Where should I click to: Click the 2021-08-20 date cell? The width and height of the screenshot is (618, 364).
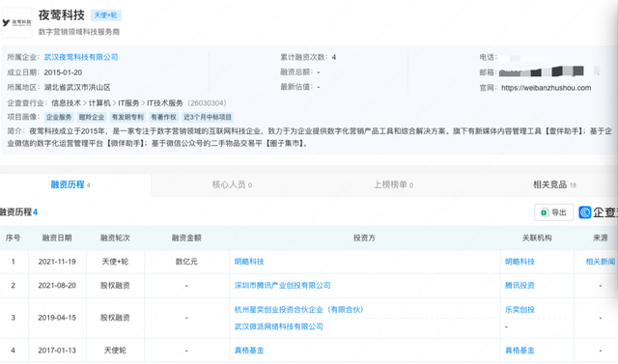(x=57, y=286)
